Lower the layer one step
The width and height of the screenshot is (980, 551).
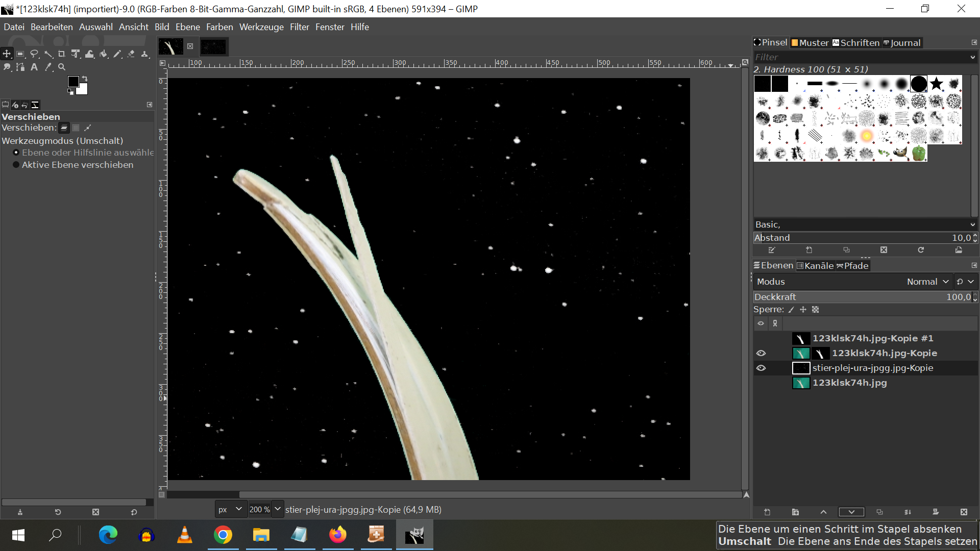[x=851, y=512]
